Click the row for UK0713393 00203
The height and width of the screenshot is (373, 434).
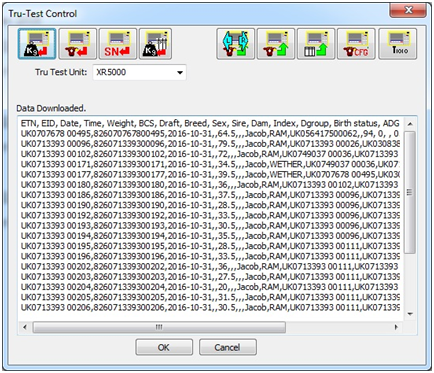click(210, 277)
